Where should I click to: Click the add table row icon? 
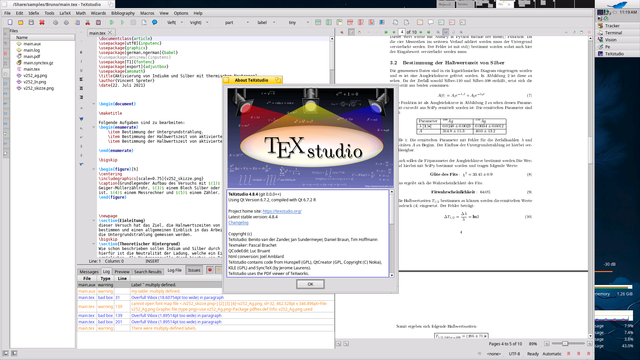pyautogui.click(x=318, y=22)
